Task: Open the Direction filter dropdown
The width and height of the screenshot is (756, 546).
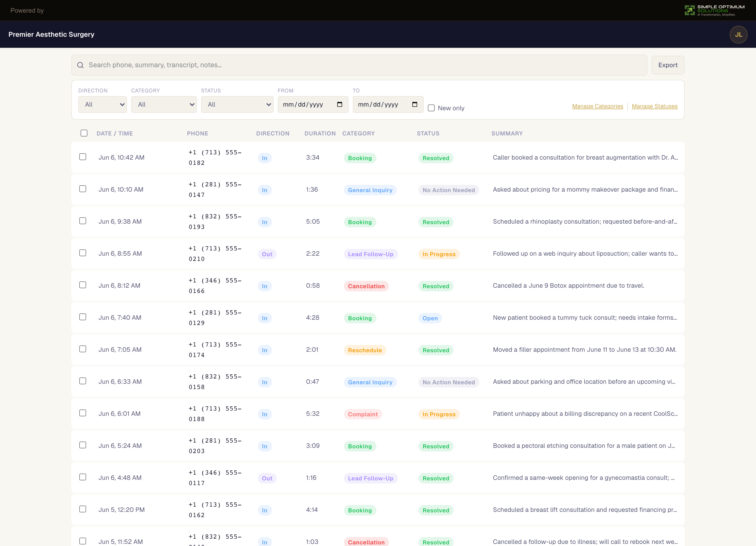Action: pos(102,104)
